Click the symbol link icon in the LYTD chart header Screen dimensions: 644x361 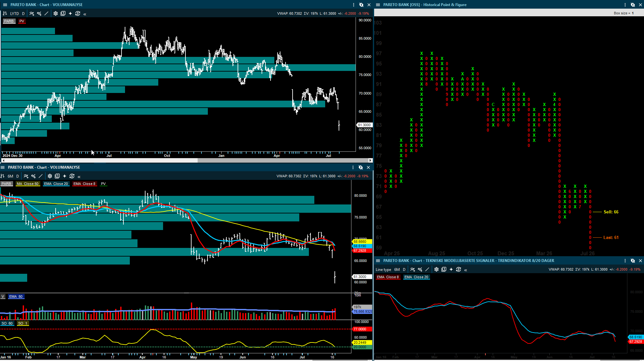coord(361,5)
